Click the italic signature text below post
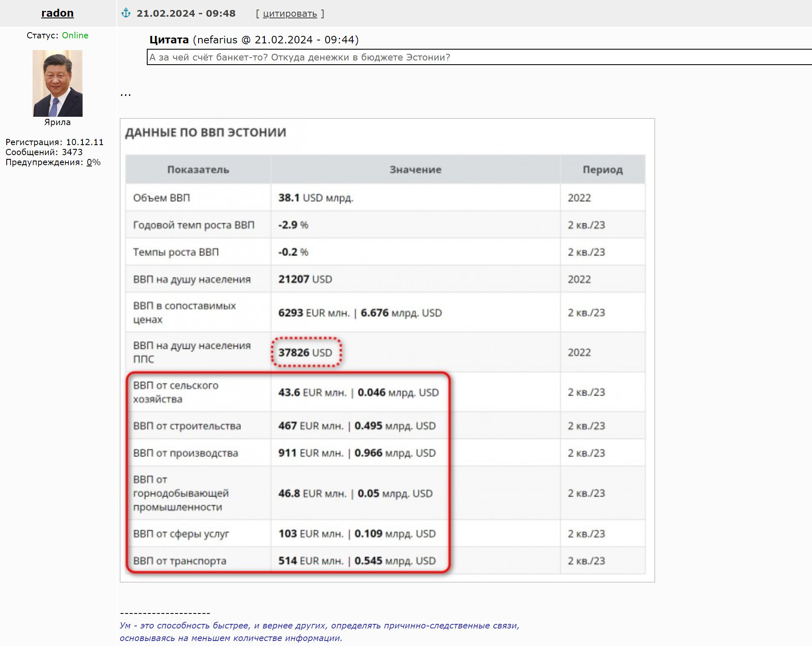Screen dimensions: 812x646 (319, 631)
